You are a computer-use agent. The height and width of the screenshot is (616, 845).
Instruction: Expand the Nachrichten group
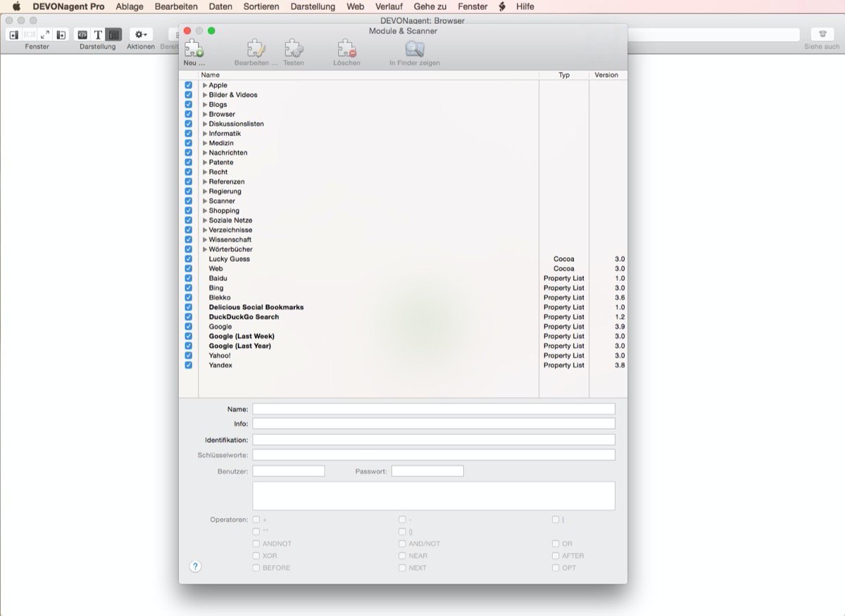click(x=205, y=153)
